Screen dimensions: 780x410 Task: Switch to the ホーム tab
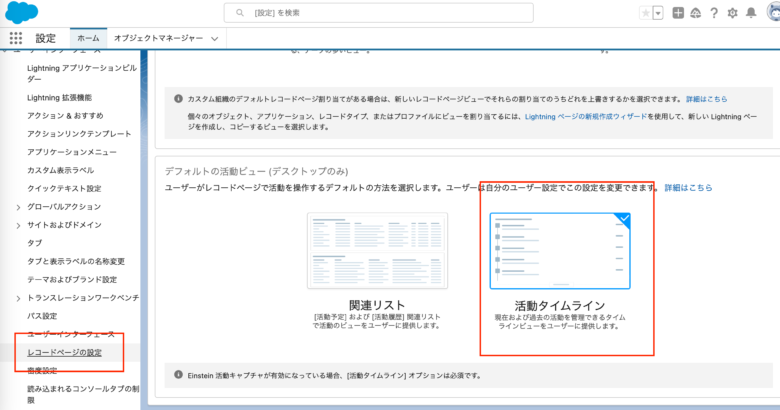click(x=88, y=38)
